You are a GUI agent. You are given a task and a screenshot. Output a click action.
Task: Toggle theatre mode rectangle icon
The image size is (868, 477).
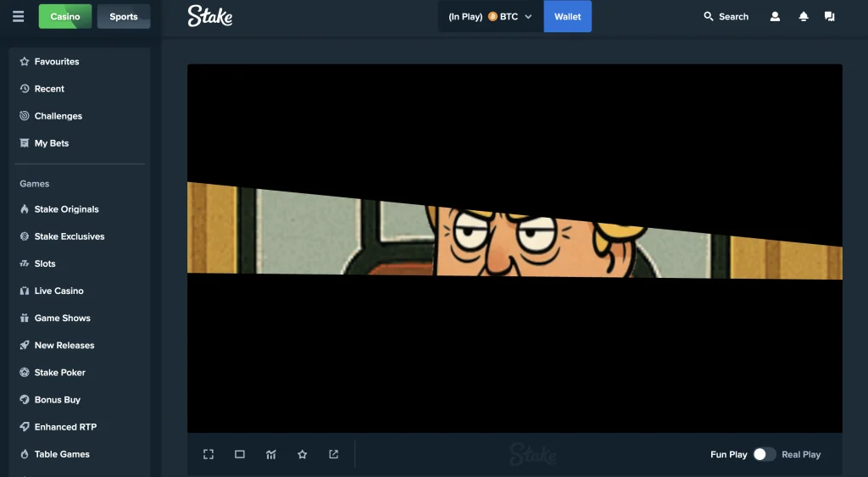pos(240,454)
